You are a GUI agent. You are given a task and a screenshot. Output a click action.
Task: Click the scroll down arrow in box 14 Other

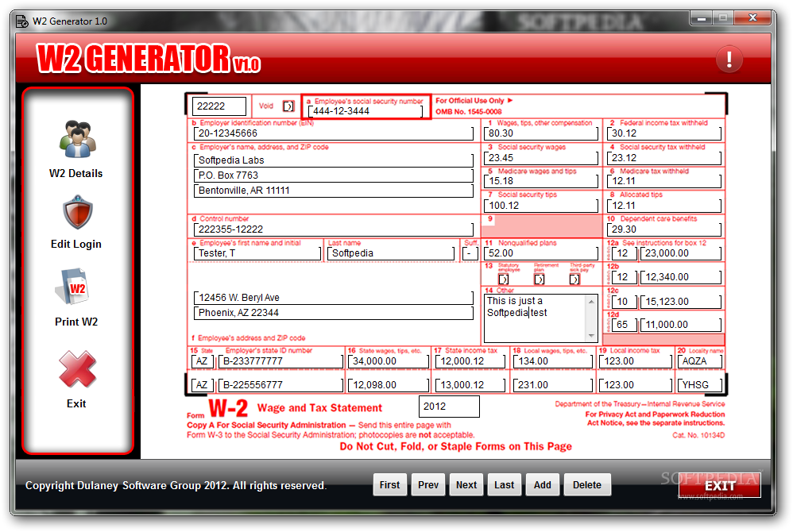[x=590, y=336]
